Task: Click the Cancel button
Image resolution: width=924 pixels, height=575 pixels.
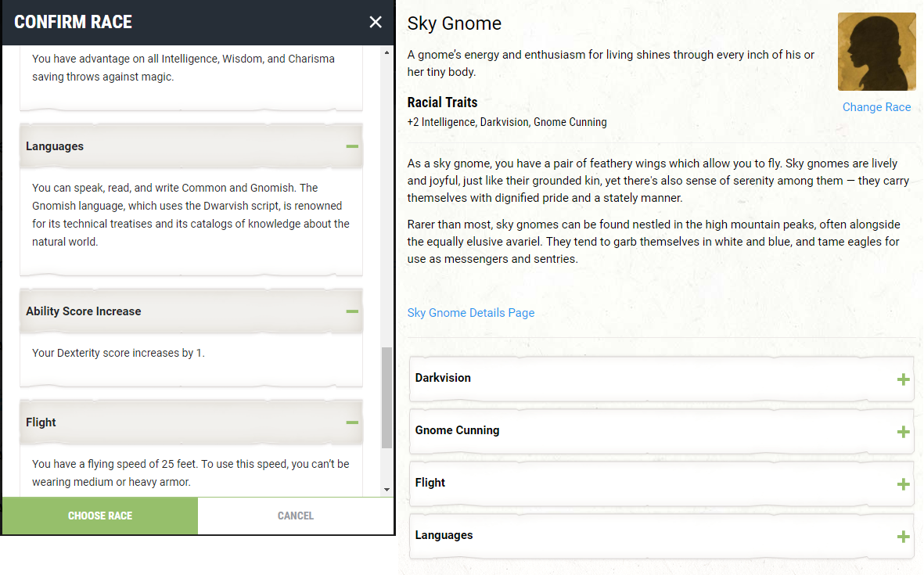Action: click(x=295, y=516)
